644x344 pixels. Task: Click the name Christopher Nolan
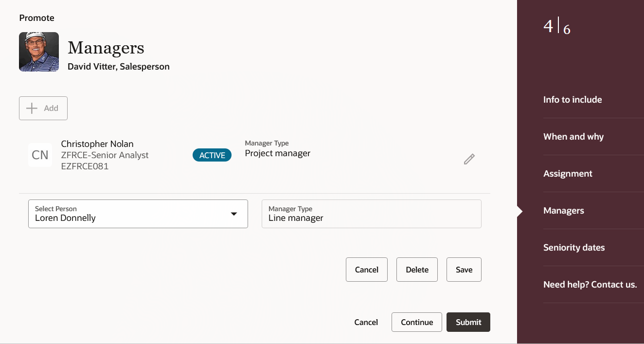(97, 144)
